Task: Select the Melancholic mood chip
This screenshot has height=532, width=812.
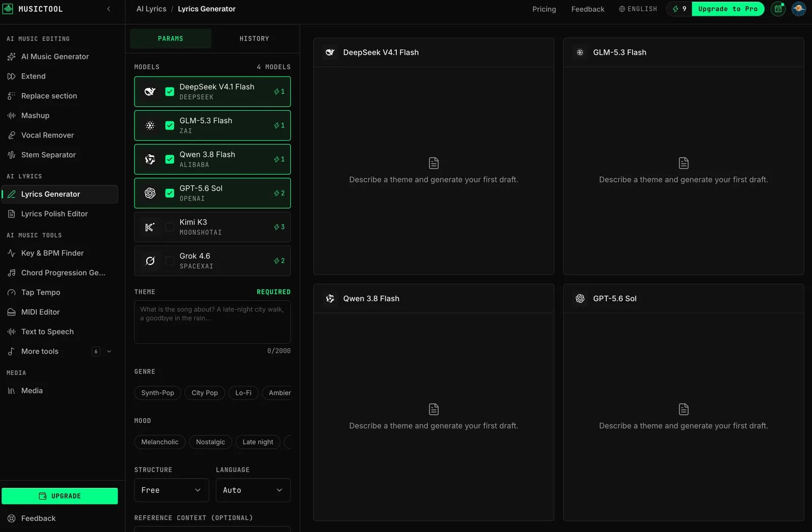Action: [160, 442]
